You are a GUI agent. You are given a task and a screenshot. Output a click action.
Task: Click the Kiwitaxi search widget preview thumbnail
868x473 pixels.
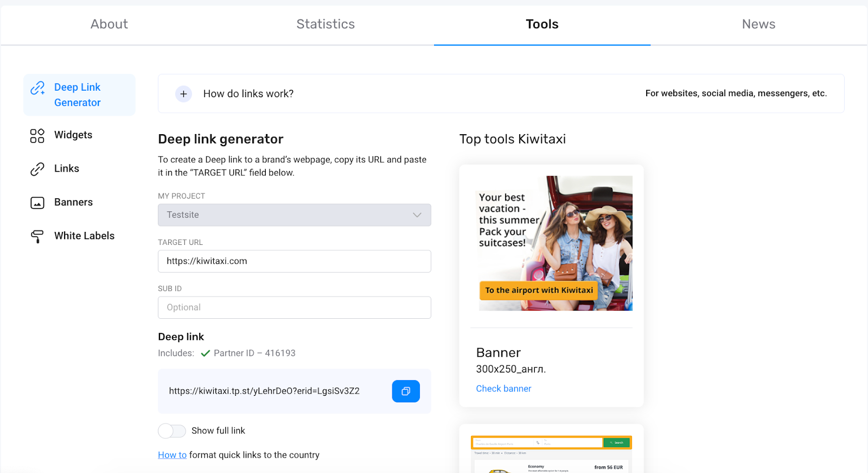[x=551, y=454]
